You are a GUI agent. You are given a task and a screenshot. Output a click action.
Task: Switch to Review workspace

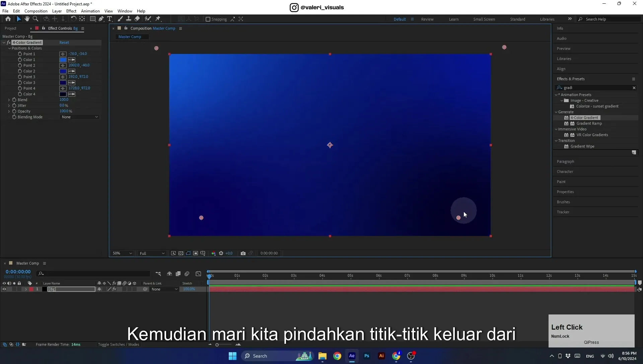pyautogui.click(x=427, y=19)
